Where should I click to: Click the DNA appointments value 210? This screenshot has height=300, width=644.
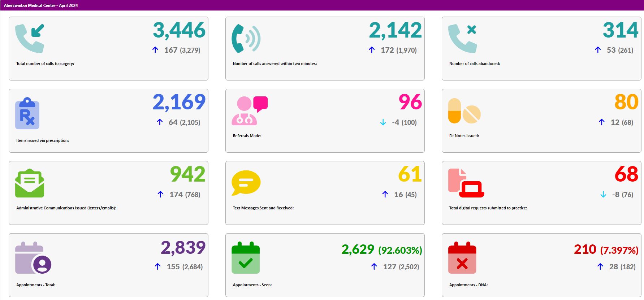(x=585, y=249)
